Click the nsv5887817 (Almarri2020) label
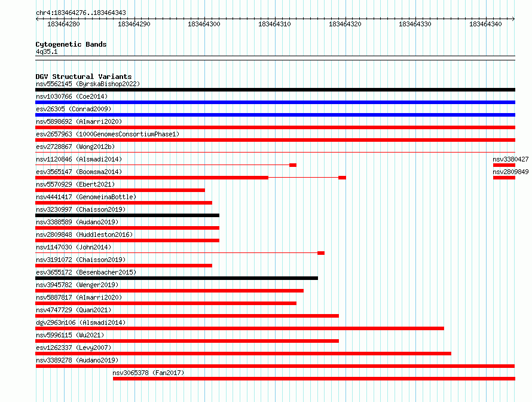This screenshot has width=532, height=402. click(x=79, y=297)
